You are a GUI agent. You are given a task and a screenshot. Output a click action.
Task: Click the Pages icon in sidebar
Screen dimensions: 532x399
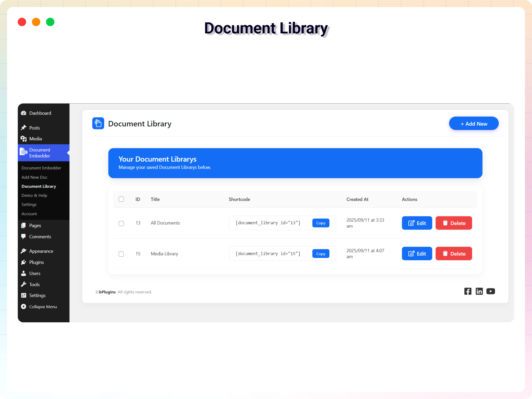click(x=23, y=226)
